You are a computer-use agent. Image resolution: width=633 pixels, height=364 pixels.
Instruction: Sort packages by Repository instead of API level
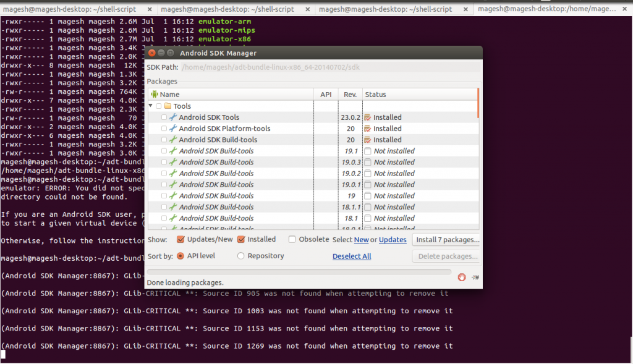(240, 255)
